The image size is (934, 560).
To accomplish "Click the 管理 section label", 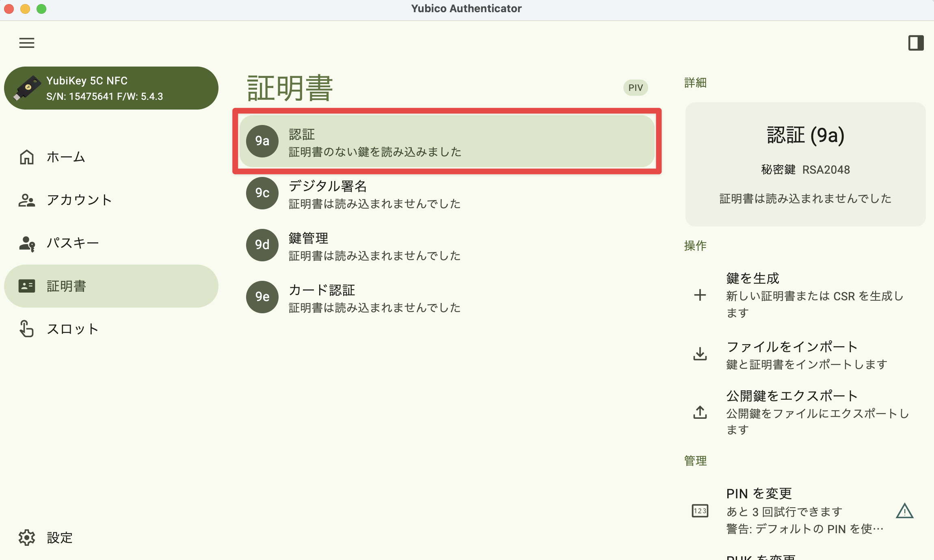I will pos(695,461).
